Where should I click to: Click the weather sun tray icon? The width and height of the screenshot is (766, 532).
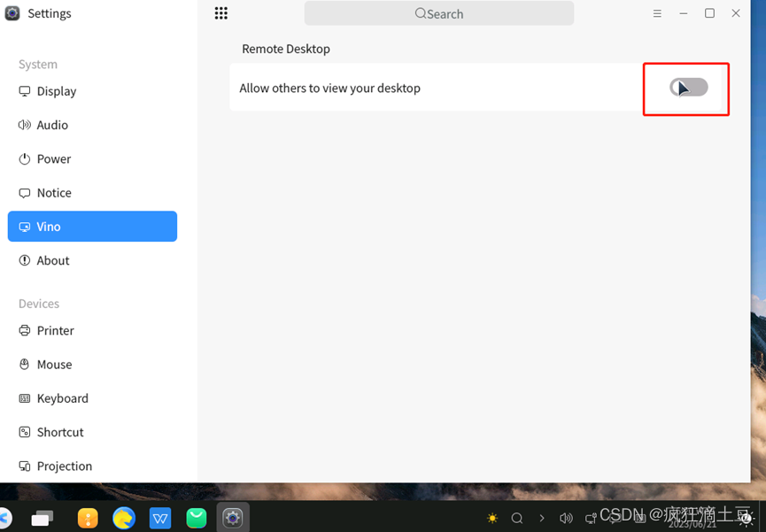[x=492, y=518]
